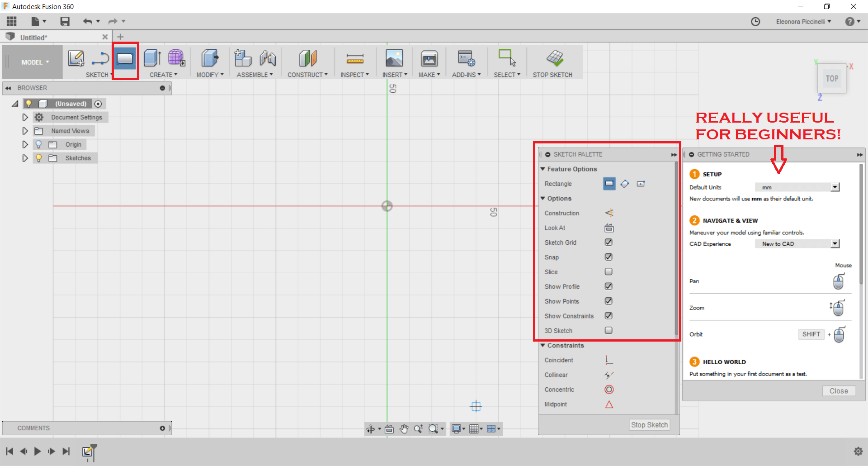Click the TOP face of ViewCube
The image size is (868, 466).
click(832, 78)
